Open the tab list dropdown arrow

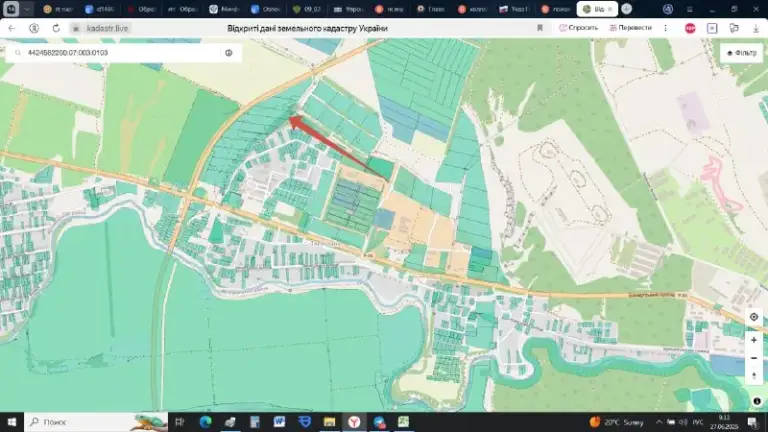coord(27,9)
